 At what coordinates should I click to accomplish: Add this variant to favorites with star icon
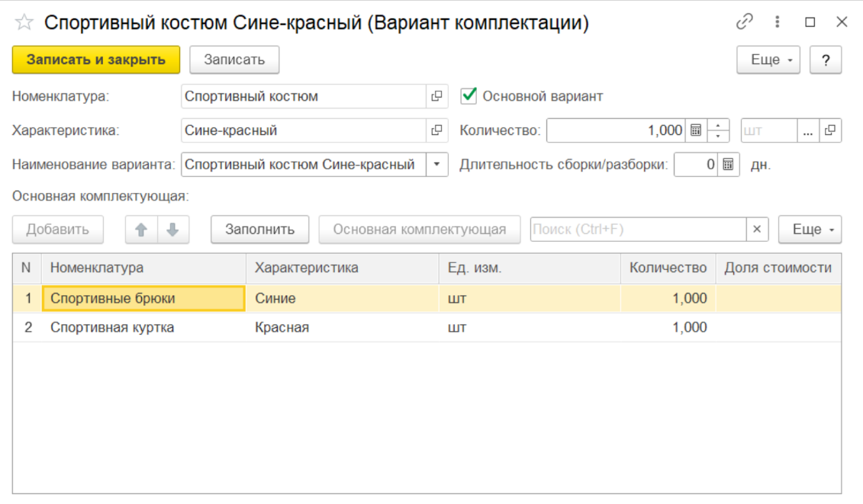coord(24,23)
